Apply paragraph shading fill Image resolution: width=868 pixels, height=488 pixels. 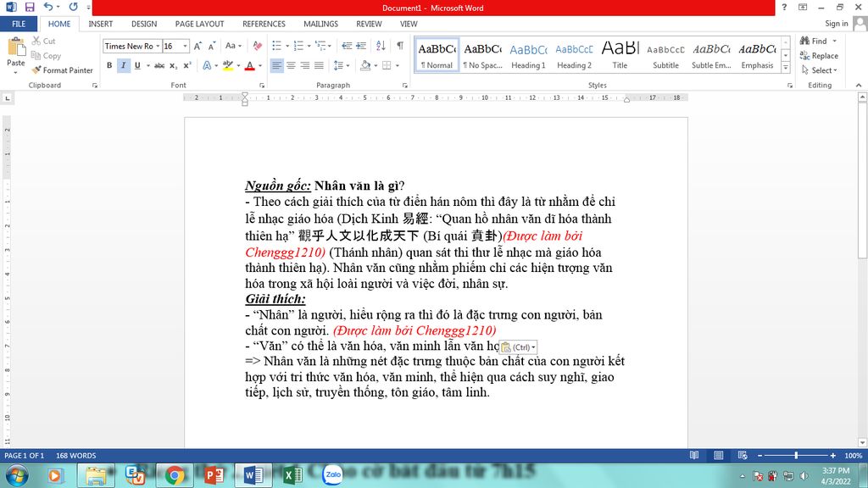click(365, 65)
